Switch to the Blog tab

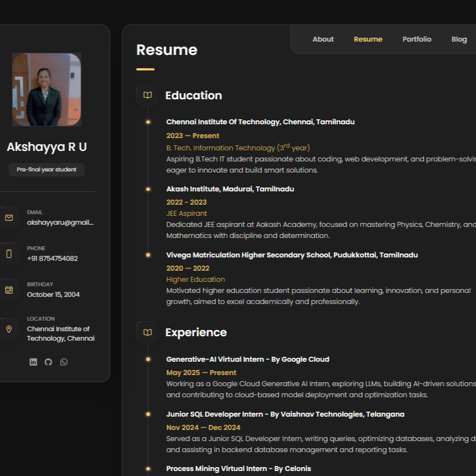tap(459, 39)
